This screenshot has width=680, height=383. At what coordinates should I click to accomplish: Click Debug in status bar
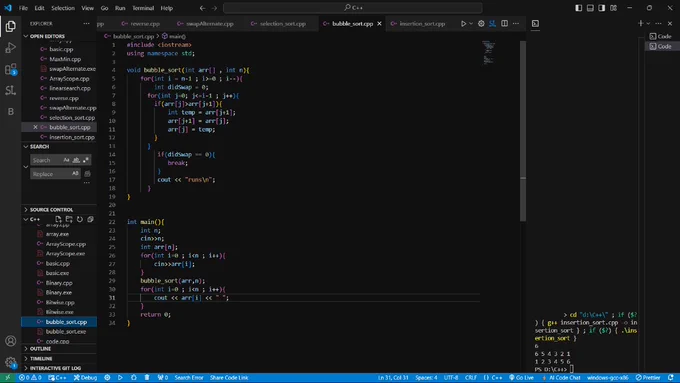[x=85, y=377]
